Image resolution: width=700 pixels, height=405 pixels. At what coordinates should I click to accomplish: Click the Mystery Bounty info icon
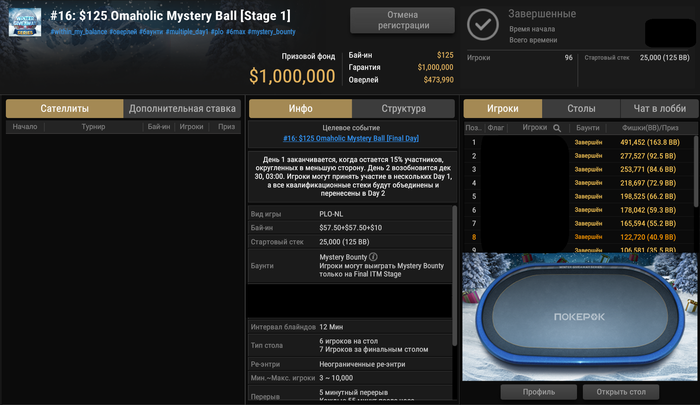click(x=373, y=257)
